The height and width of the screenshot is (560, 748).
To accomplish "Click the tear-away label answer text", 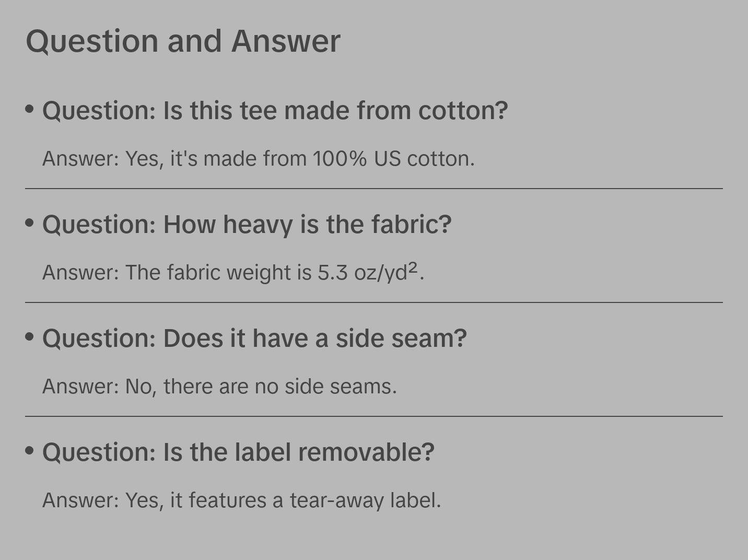I will coord(241,500).
